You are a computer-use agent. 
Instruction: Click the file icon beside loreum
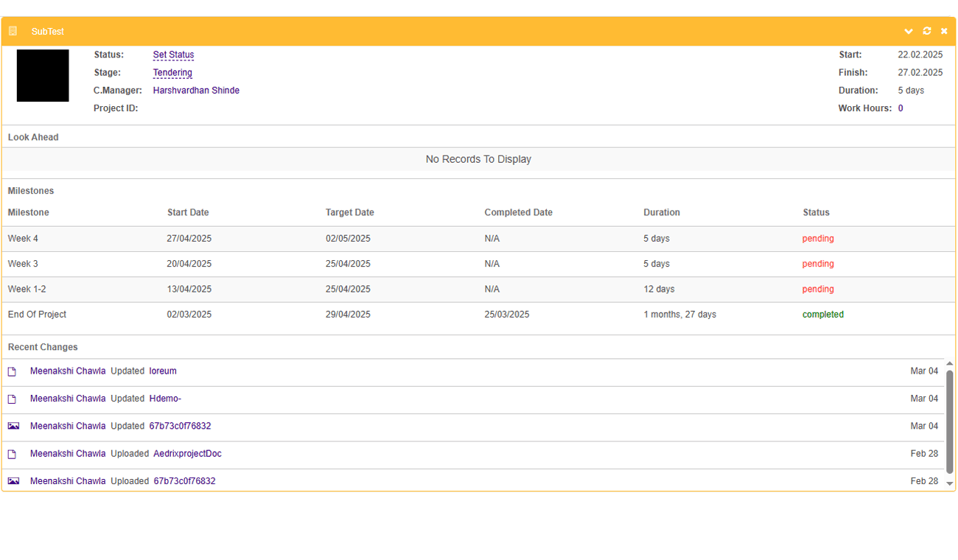(x=12, y=372)
